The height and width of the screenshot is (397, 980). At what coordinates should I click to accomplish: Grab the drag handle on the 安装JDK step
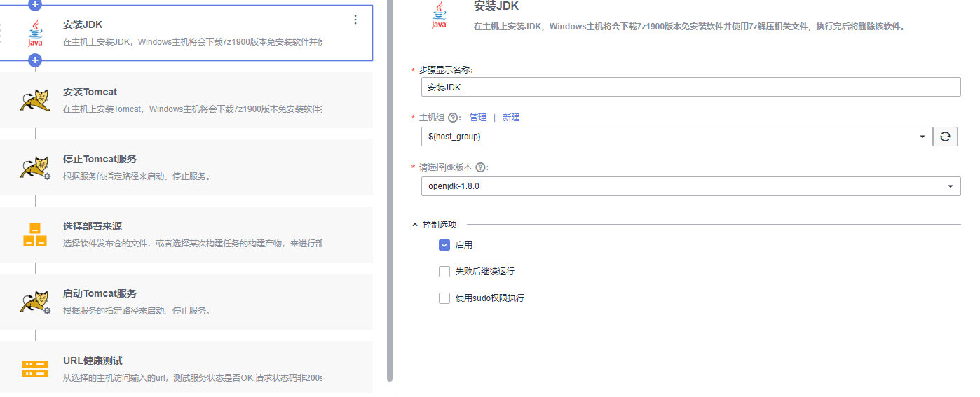point(1,33)
